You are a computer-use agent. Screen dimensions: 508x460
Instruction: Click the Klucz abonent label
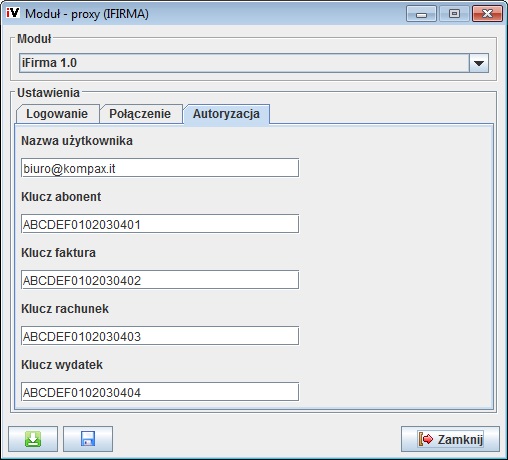coord(61,197)
